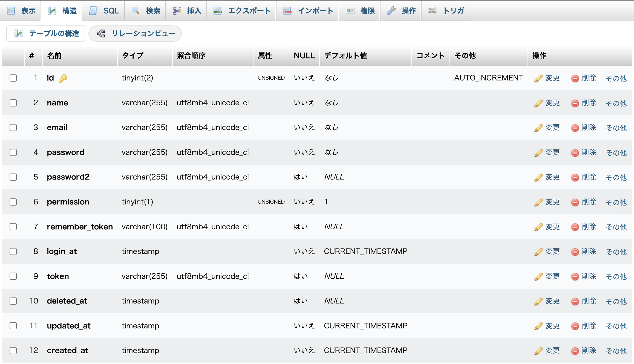This screenshot has height=364, width=634.
Task: Open the インポート (Import) tab
Action: [x=307, y=11]
